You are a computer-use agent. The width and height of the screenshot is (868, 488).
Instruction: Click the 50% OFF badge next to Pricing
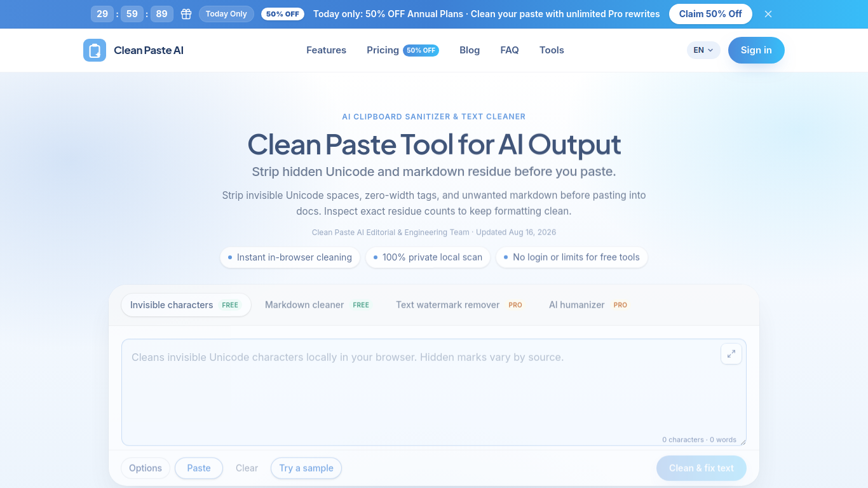[x=421, y=50]
